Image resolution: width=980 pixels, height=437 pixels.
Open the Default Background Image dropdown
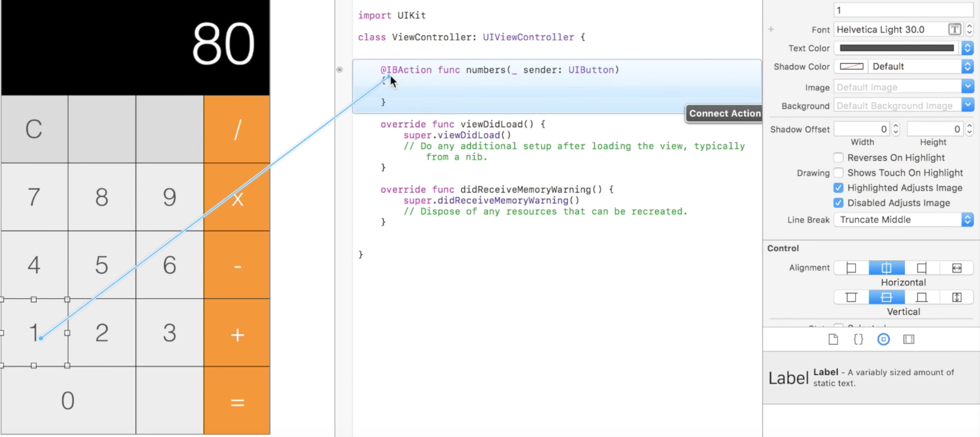(968, 105)
